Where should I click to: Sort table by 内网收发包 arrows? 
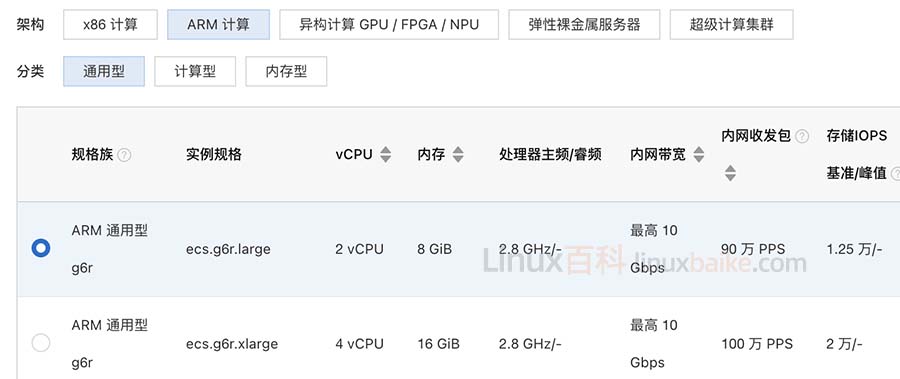pyautogui.click(x=730, y=173)
